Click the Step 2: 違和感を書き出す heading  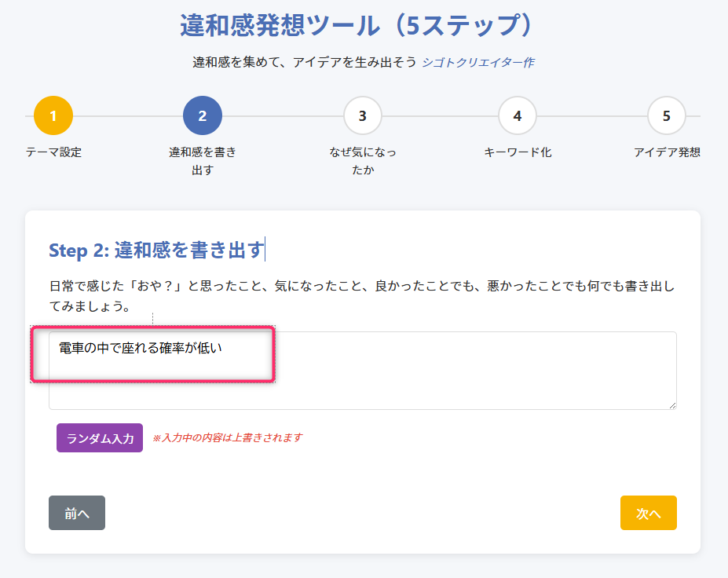[x=156, y=250]
